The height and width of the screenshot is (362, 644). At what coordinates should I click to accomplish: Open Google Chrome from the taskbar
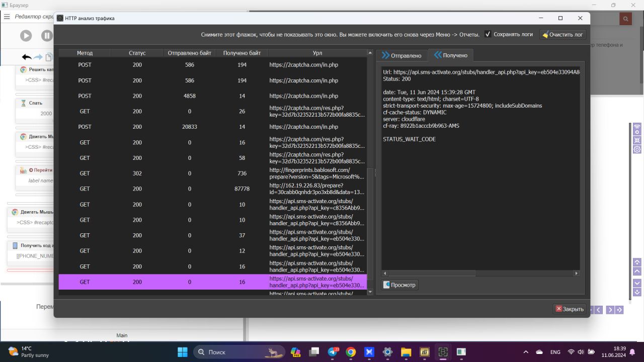[351, 352]
